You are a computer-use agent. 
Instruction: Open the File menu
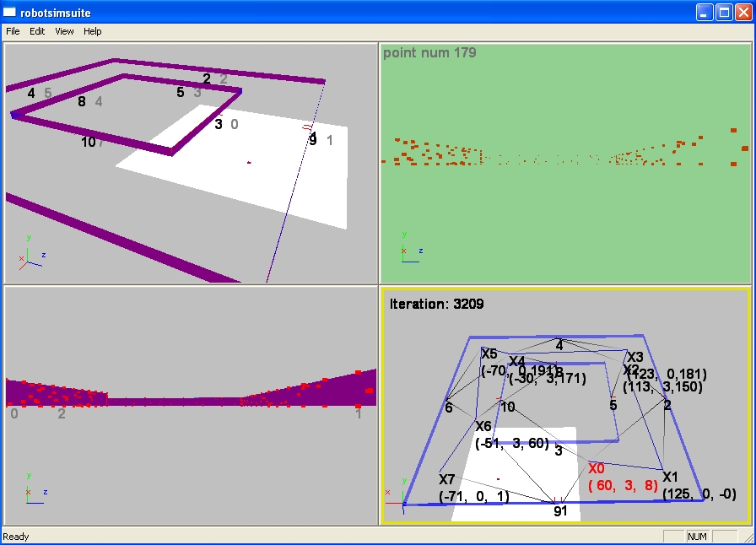coord(13,31)
